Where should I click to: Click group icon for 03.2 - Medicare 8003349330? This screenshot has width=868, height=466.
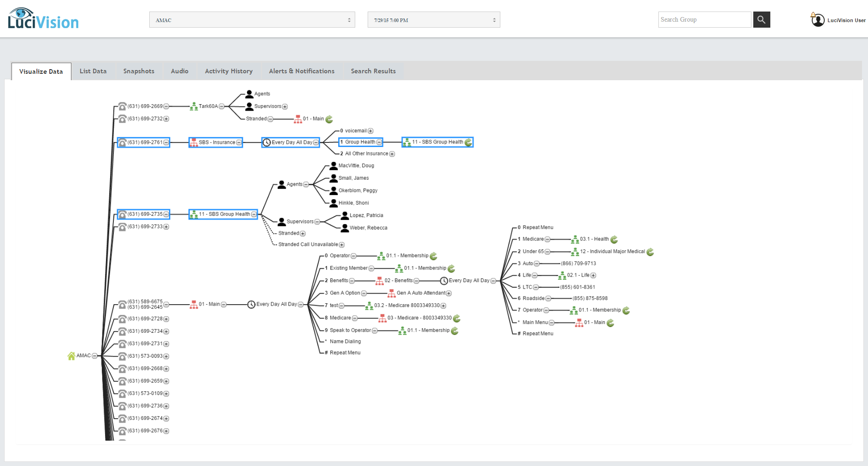click(369, 306)
